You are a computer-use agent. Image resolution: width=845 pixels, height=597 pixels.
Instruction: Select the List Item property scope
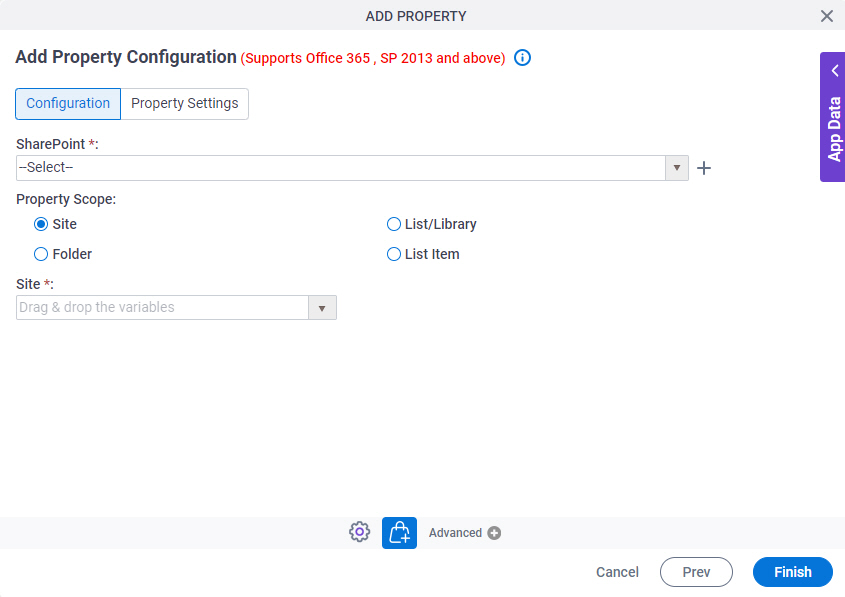[394, 254]
